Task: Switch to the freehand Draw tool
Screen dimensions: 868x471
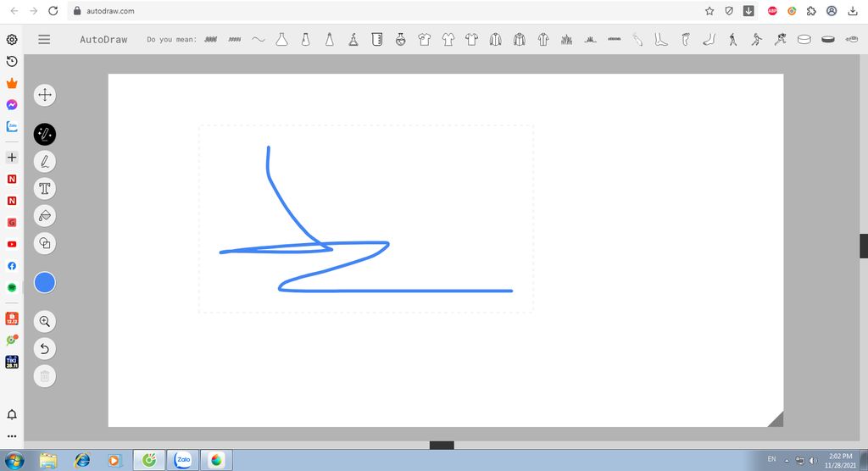Action: pos(45,162)
